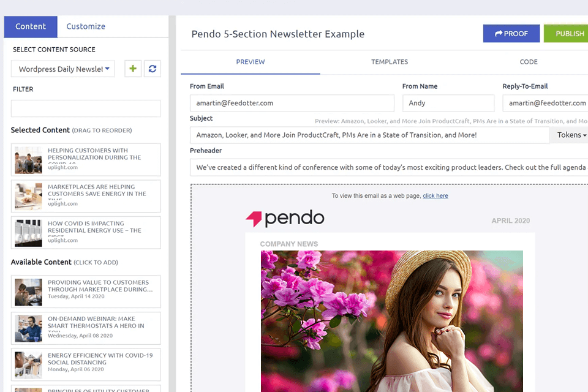Screen dimensions: 588x392
Task: Add 'Providing Value To Customers' article
Action: 86,292
